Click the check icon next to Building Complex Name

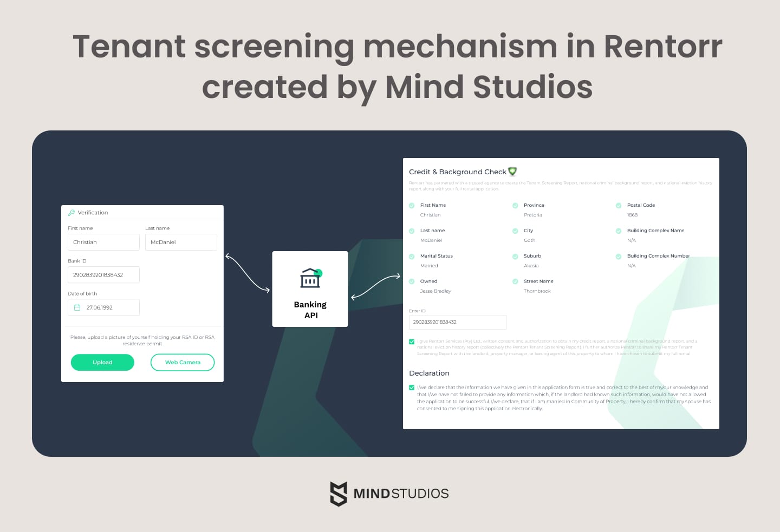pos(619,231)
